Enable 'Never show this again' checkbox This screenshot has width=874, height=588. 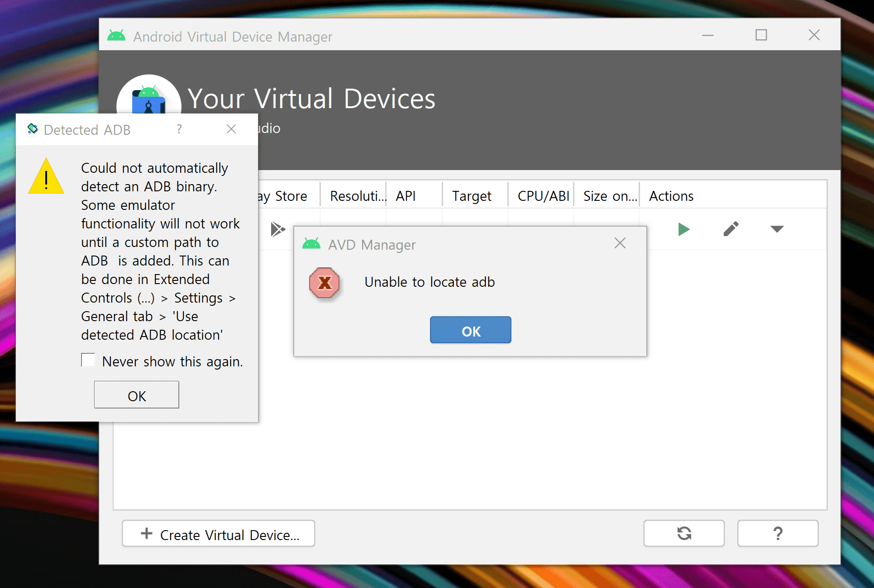[x=88, y=360]
